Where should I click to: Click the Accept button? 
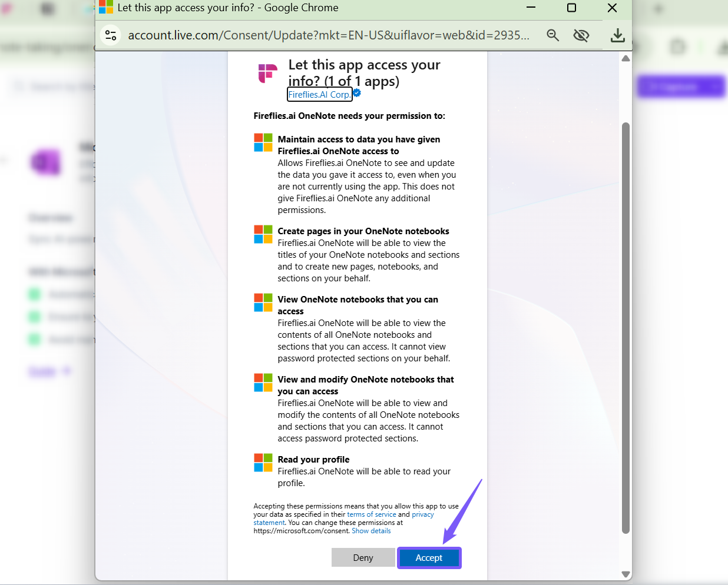click(429, 558)
